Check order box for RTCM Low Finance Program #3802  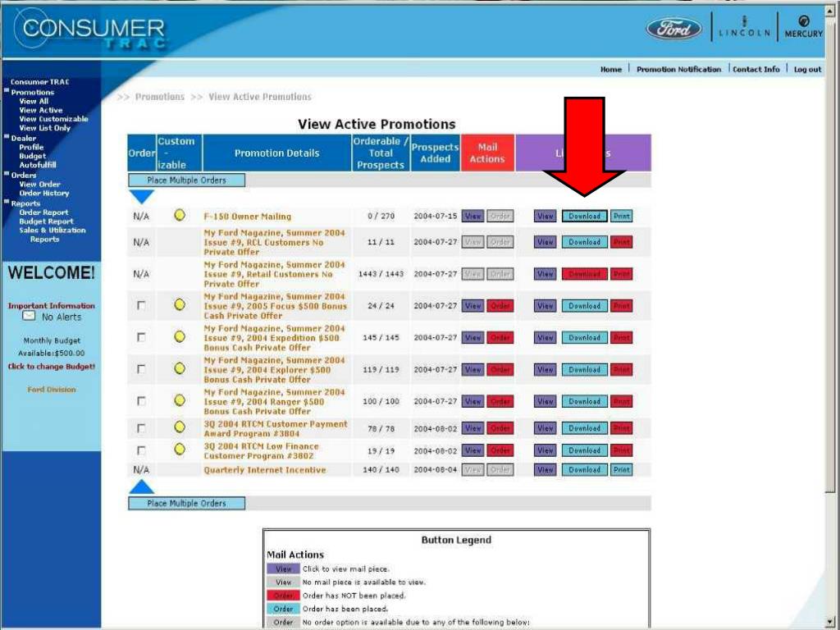[x=141, y=450]
